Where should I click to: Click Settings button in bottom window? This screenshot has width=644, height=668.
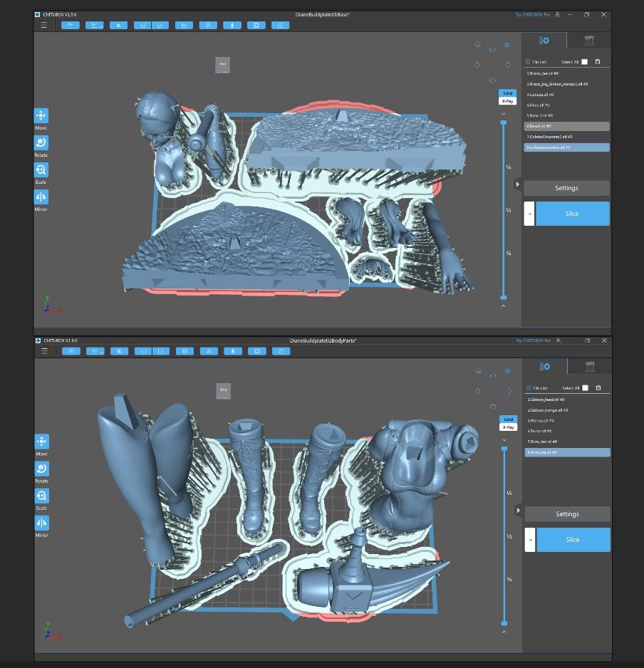click(567, 513)
